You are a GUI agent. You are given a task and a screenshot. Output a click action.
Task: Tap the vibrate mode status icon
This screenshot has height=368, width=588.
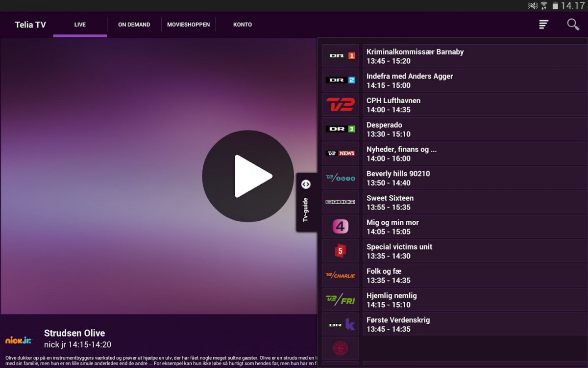pyautogui.click(x=533, y=6)
